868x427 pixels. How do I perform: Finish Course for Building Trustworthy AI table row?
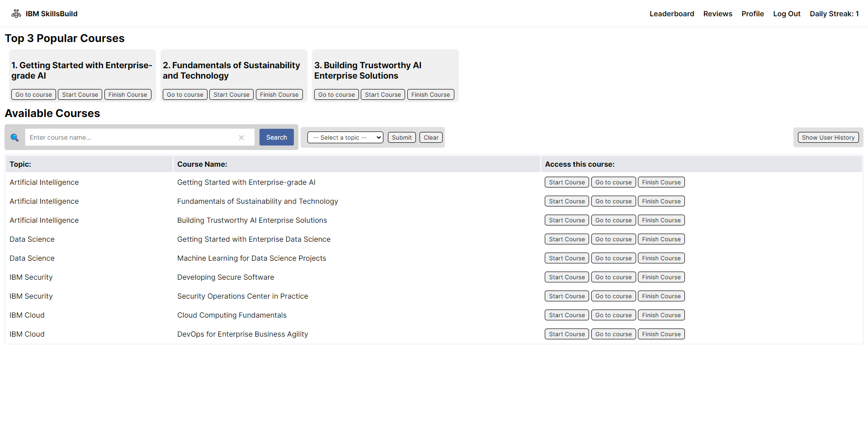click(661, 220)
